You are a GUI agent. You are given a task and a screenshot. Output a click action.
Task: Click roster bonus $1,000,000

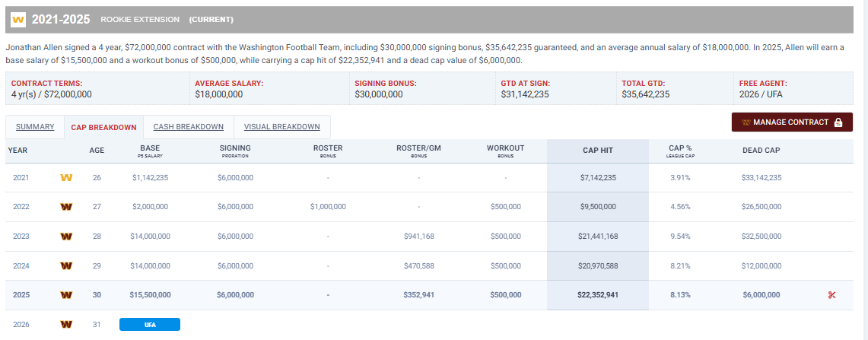(x=328, y=207)
